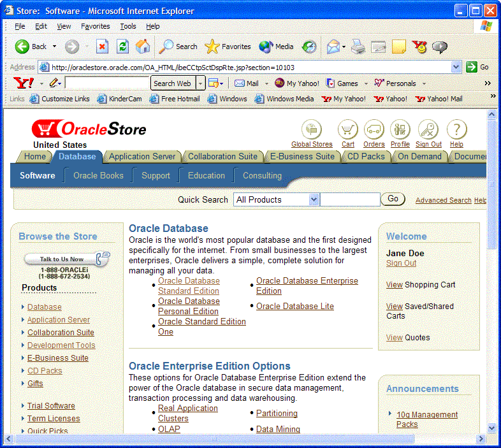Image resolution: width=501 pixels, height=448 pixels.
Task: Expand the Search Web dropdown arrow
Action: click(200, 83)
